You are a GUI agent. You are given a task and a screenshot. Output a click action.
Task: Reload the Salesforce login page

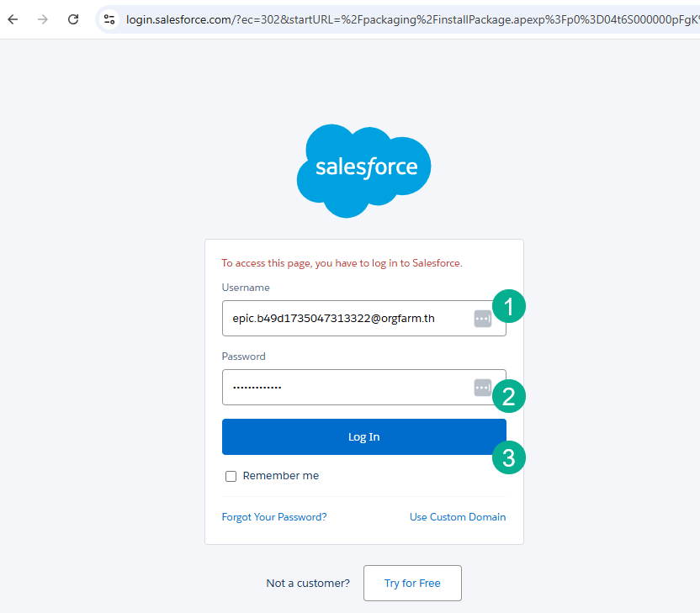pyautogui.click(x=73, y=18)
